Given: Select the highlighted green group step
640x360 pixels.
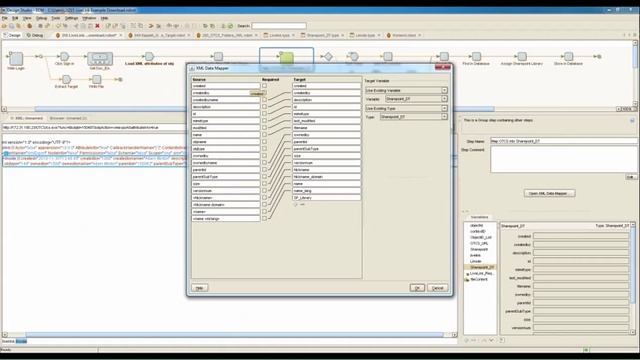Looking at the screenshot, I should [x=287, y=58].
